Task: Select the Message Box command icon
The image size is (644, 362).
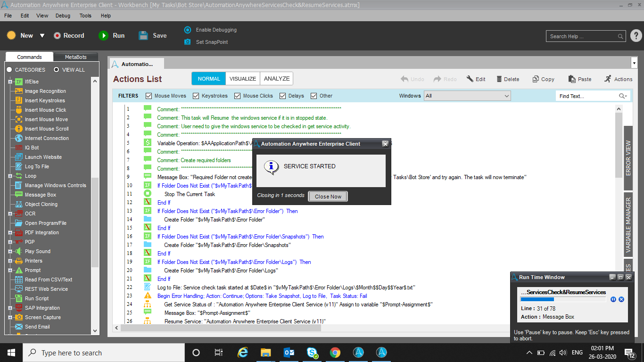Action: pyautogui.click(x=19, y=195)
